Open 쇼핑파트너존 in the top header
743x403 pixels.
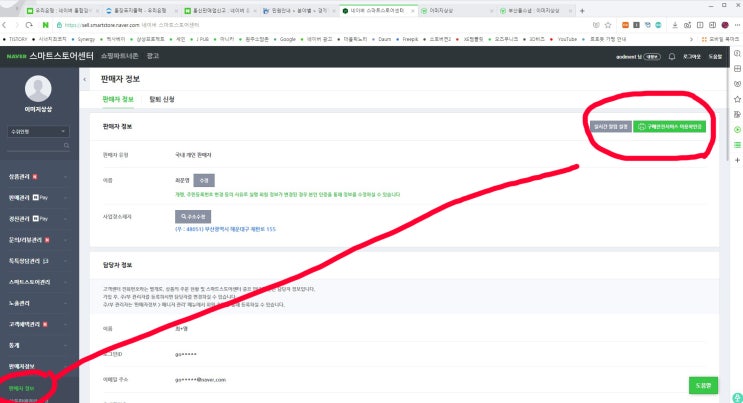[x=119, y=56]
